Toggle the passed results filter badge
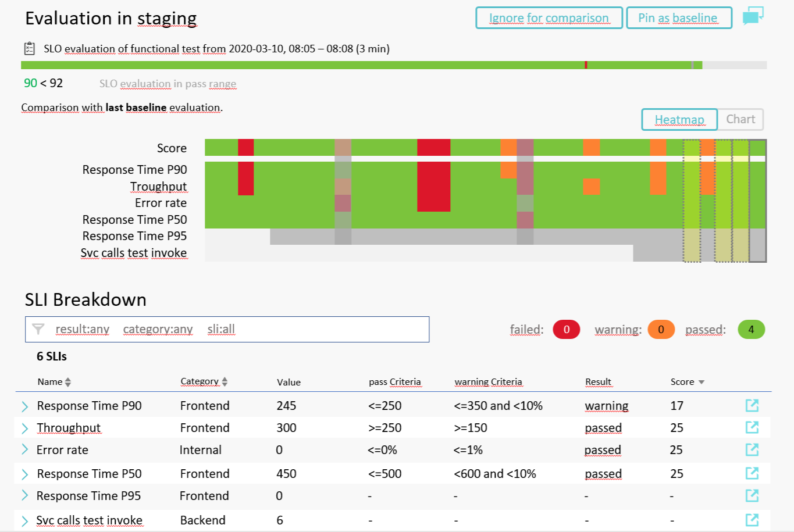794x532 pixels. (x=751, y=329)
